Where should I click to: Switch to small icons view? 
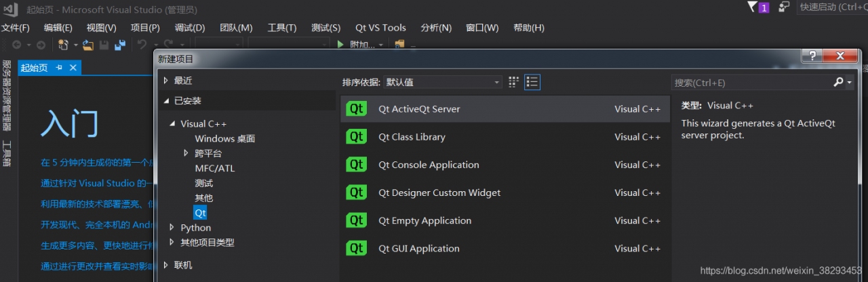click(513, 82)
